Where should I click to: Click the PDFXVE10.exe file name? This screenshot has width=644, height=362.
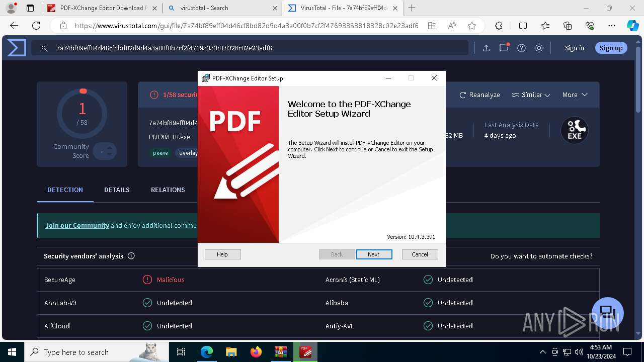[170, 136]
